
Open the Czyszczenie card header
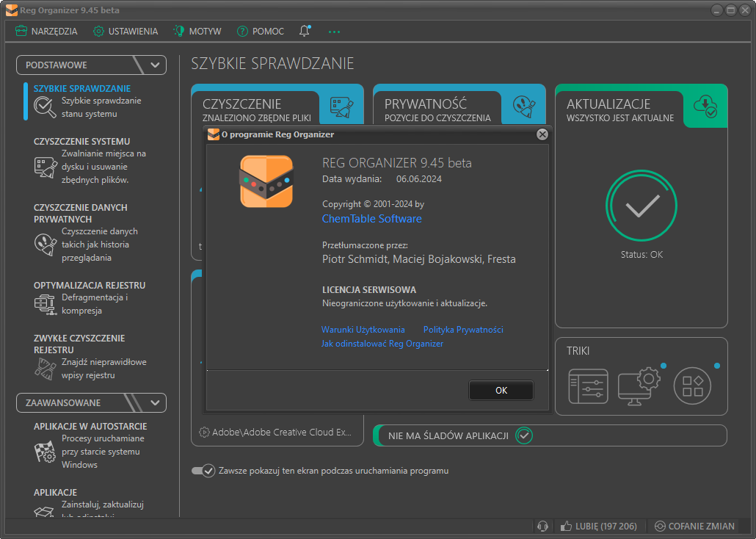click(x=256, y=110)
